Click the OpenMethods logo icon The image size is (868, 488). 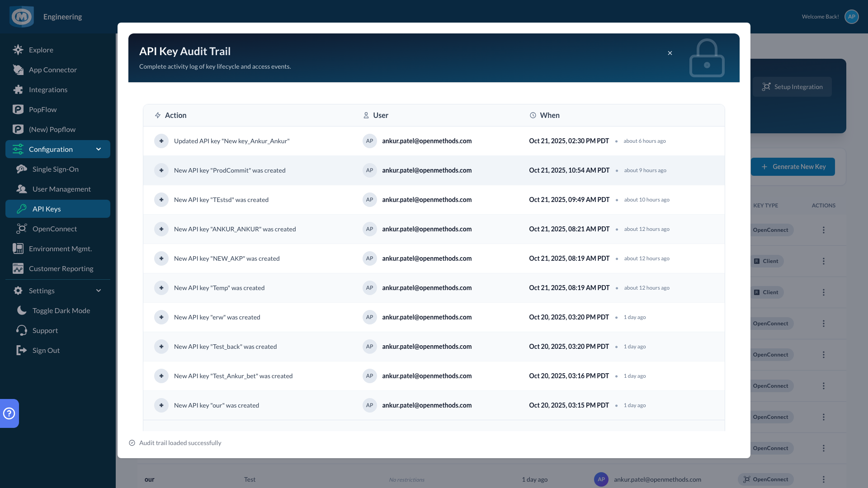[x=22, y=17]
